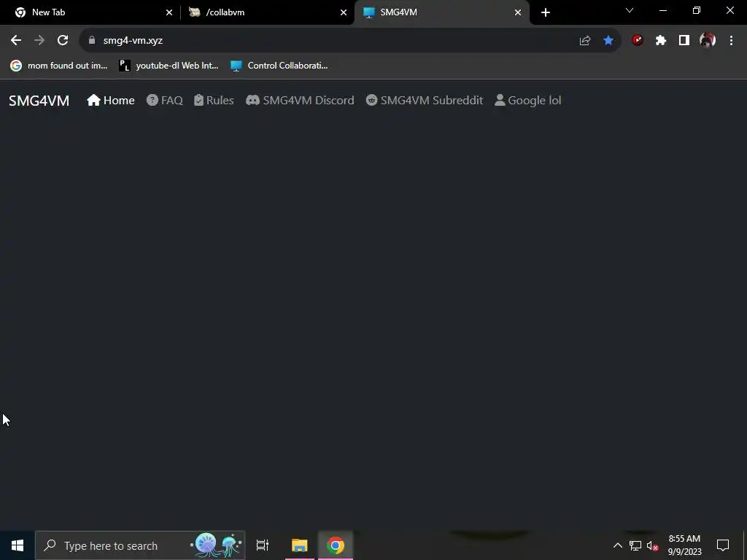The width and height of the screenshot is (747, 560).
Task: Open the SMG4VM Discord link
Action: 300,101
